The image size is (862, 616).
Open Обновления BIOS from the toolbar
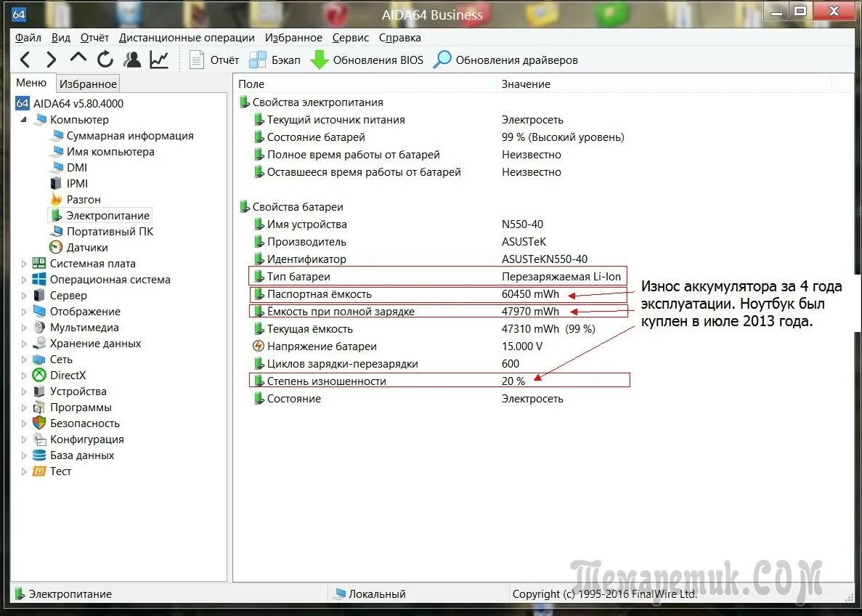coord(366,60)
